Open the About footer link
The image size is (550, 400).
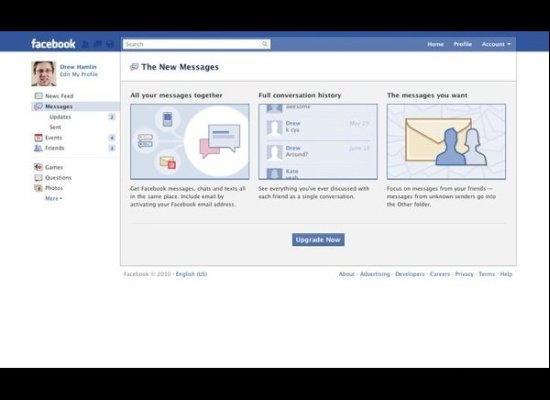tap(347, 274)
